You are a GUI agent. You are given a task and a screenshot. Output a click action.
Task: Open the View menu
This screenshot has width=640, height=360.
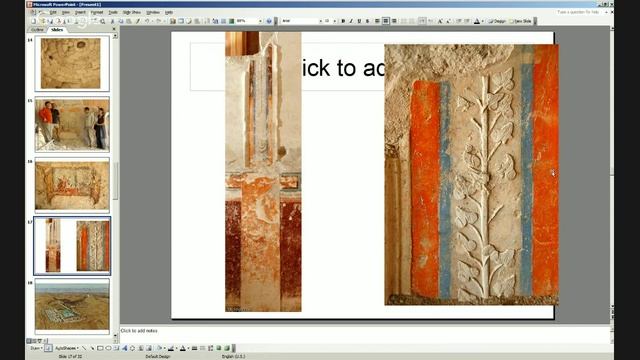[x=66, y=12]
